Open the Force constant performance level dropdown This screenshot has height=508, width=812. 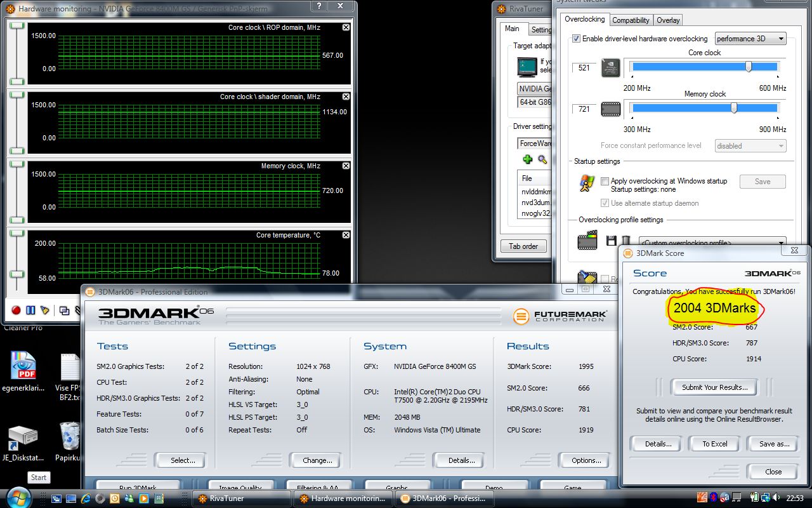point(750,146)
